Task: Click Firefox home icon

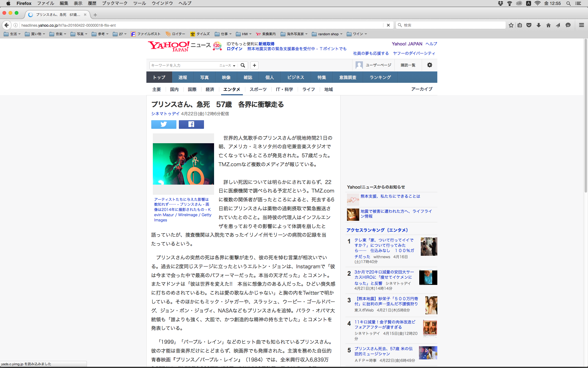Action: tap(548, 25)
